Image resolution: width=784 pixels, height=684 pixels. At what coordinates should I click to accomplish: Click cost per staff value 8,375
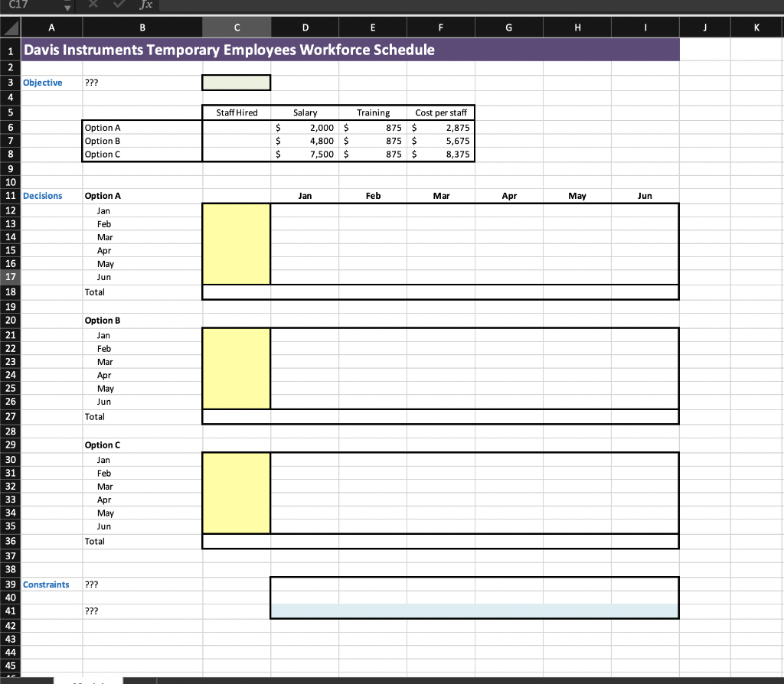[441, 155]
